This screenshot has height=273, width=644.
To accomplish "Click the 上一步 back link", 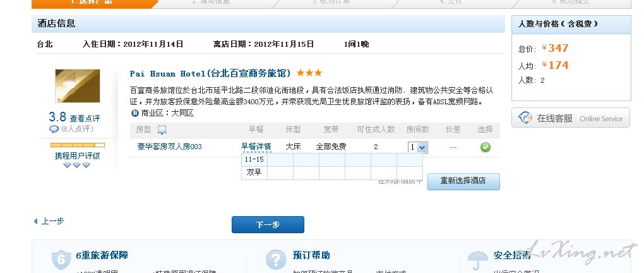I will tap(52, 221).
